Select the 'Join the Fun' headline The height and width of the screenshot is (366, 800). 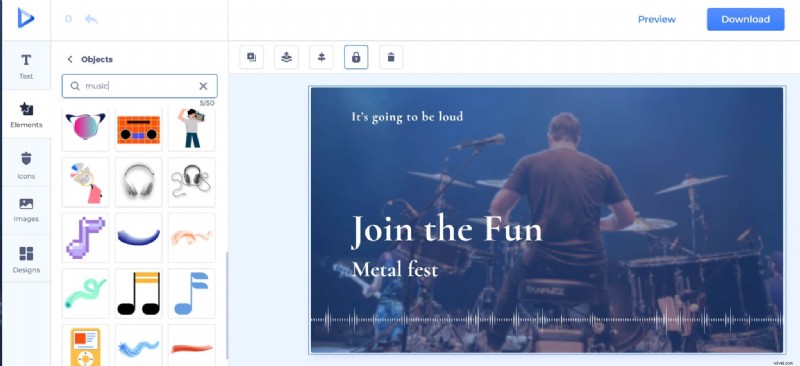tap(446, 231)
